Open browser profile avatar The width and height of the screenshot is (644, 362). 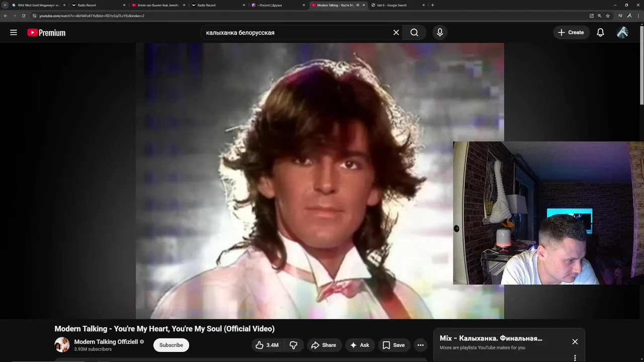629,16
